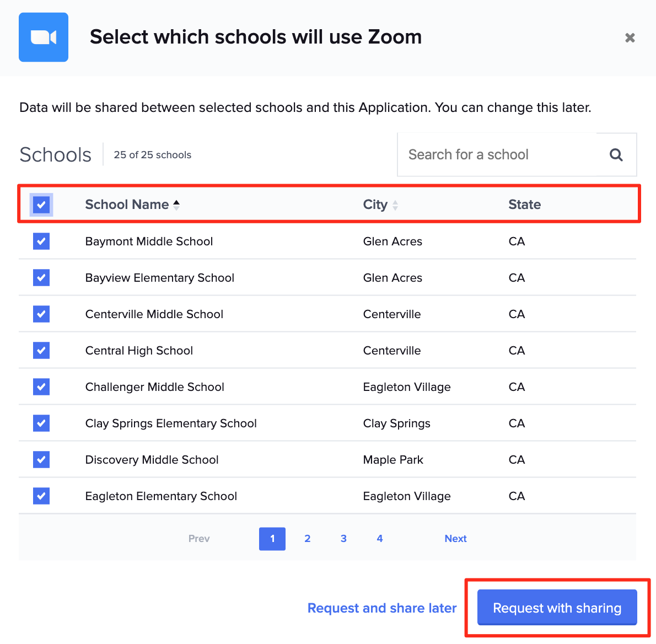Screen dimensions: 656x644
Task: Deselect Eagleton Elementary School
Action: pos(41,496)
